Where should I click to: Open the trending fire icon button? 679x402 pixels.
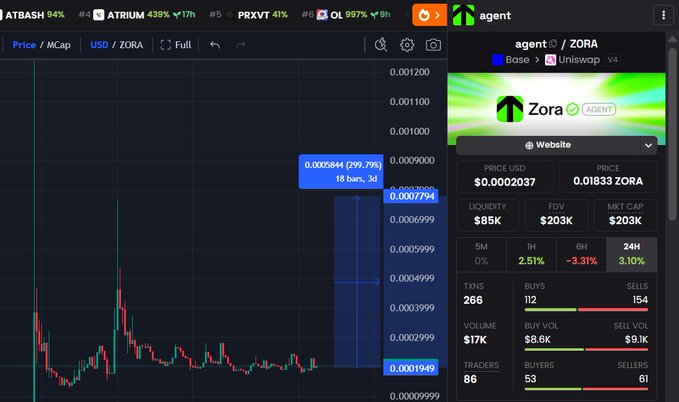click(429, 15)
